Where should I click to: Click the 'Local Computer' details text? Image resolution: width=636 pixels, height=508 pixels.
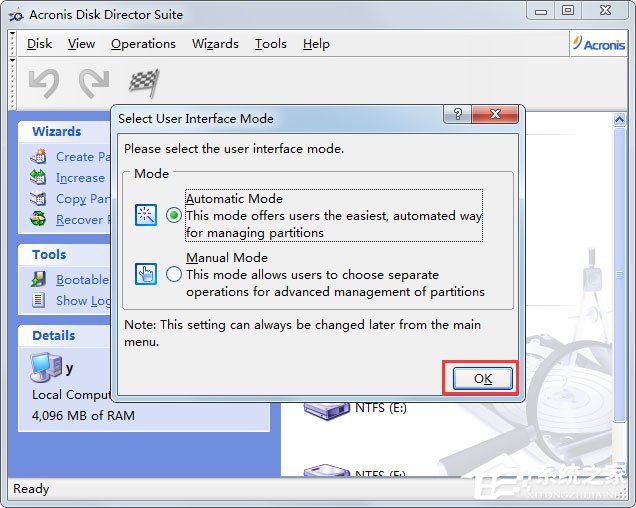coord(71,394)
